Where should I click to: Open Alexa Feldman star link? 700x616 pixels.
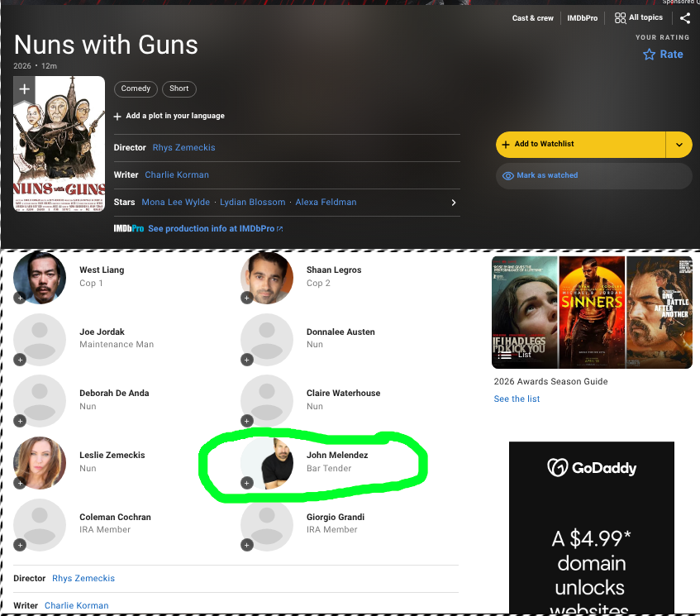(x=326, y=203)
